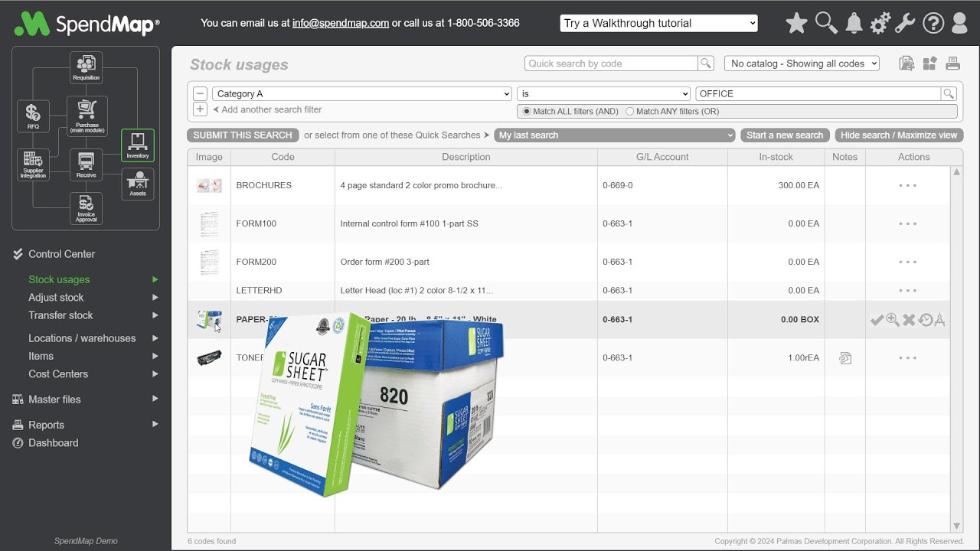
Task: Click the lookup magnifier next to OFFICE value
Action: click(x=949, y=93)
